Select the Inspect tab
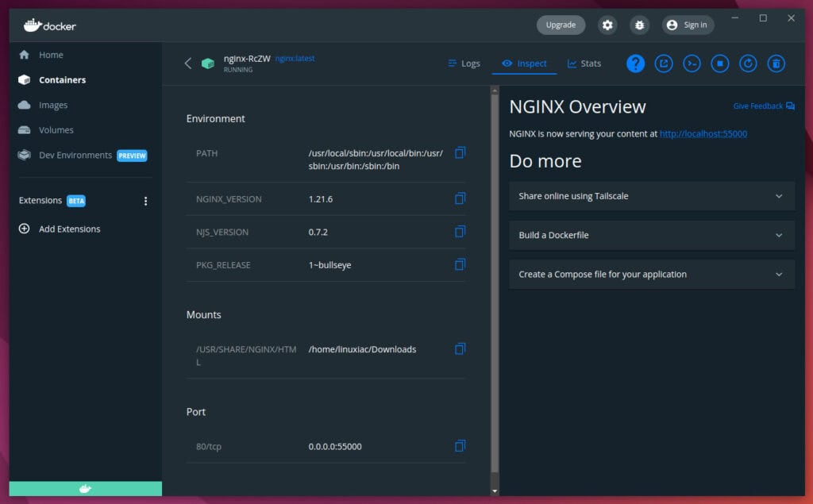Screen dimensions: 813x504 (524, 63)
